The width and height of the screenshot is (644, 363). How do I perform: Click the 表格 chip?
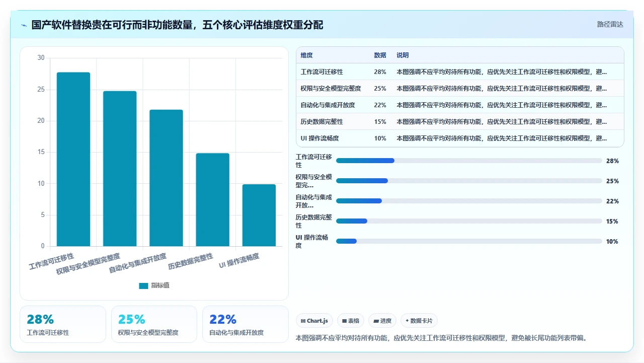[x=351, y=321]
